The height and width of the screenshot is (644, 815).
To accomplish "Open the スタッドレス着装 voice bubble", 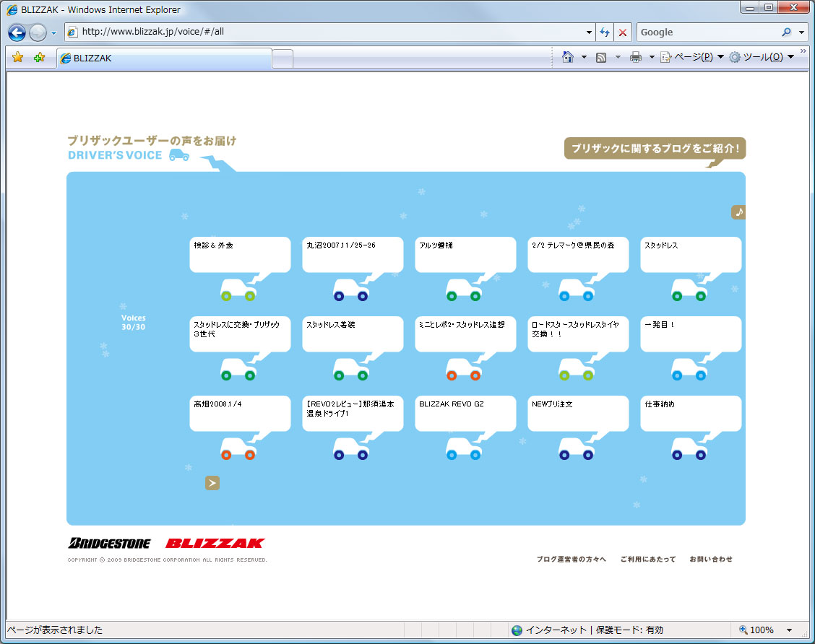I will pyautogui.click(x=353, y=334).
